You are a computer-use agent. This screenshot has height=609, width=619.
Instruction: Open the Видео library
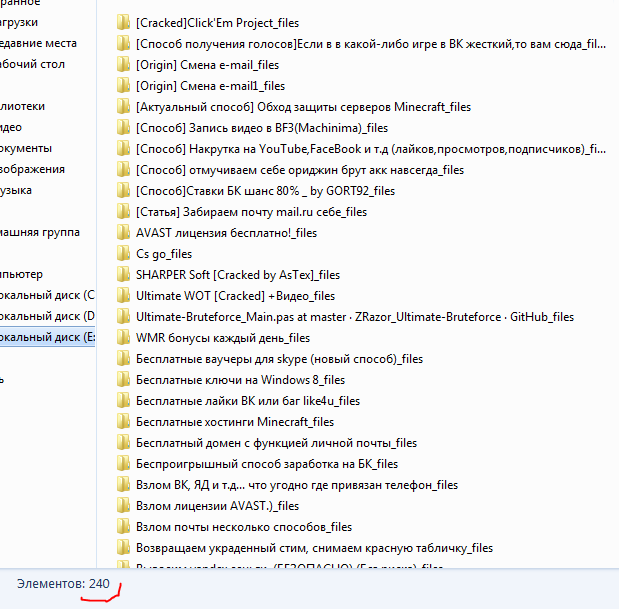pyautogui.click(x=11, y=127)
